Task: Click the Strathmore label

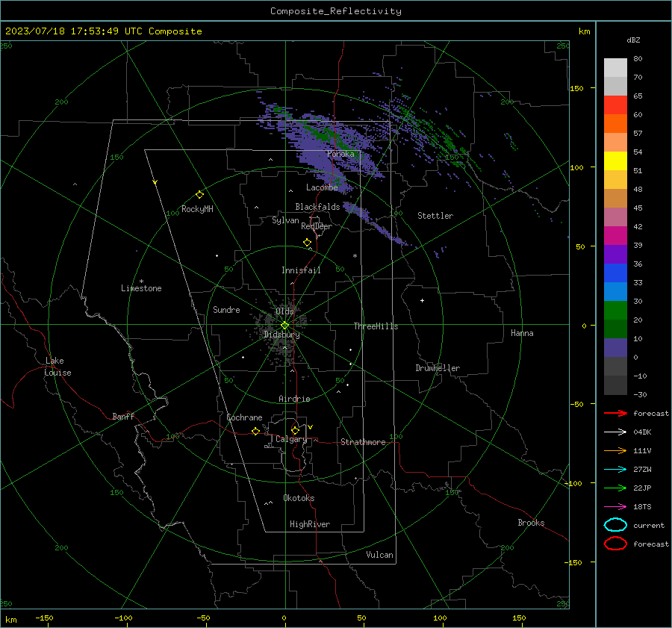Action: 363,442
